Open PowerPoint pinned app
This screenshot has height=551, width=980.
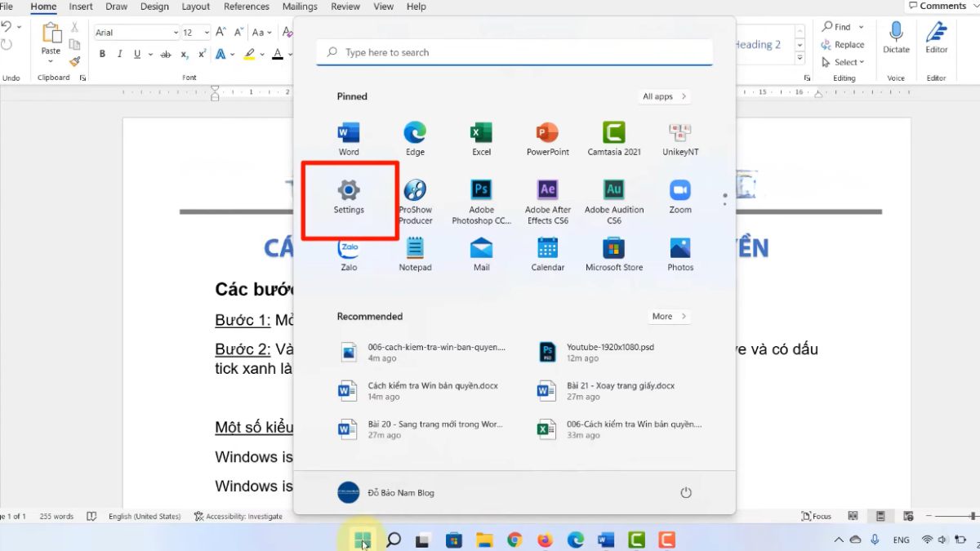point(547,139)
